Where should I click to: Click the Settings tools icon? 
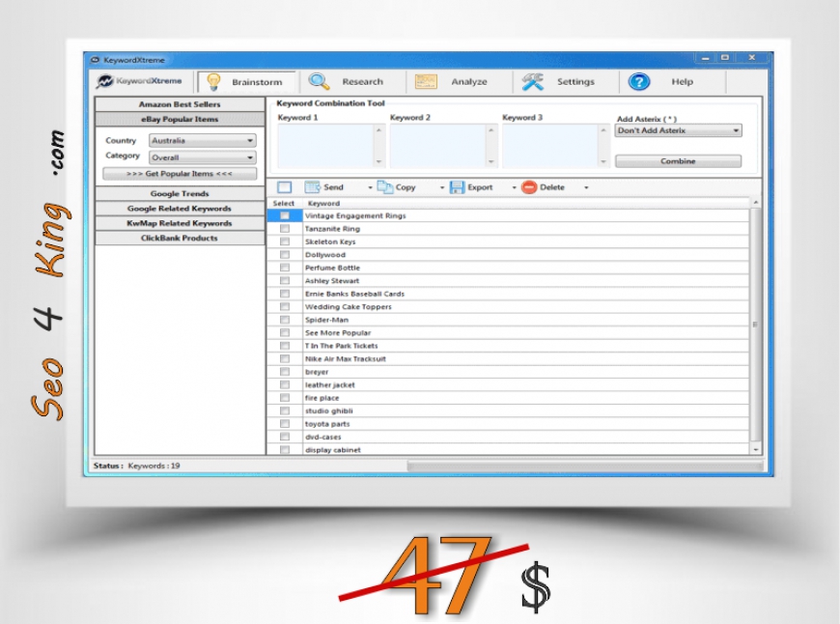click(x=533, y=81)
